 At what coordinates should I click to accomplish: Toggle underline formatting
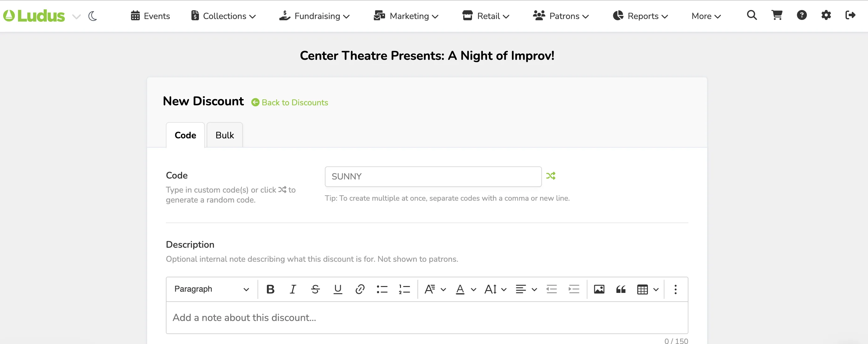338,289
